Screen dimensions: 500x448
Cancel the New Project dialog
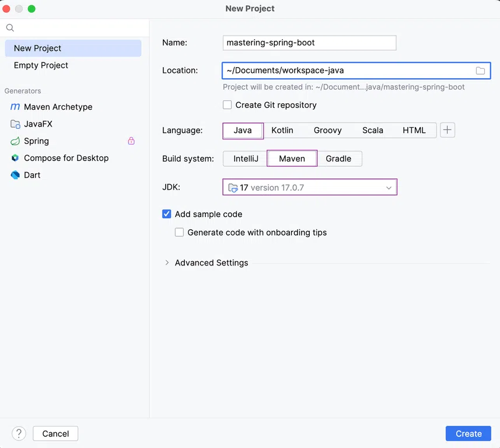tap(55, 433)
